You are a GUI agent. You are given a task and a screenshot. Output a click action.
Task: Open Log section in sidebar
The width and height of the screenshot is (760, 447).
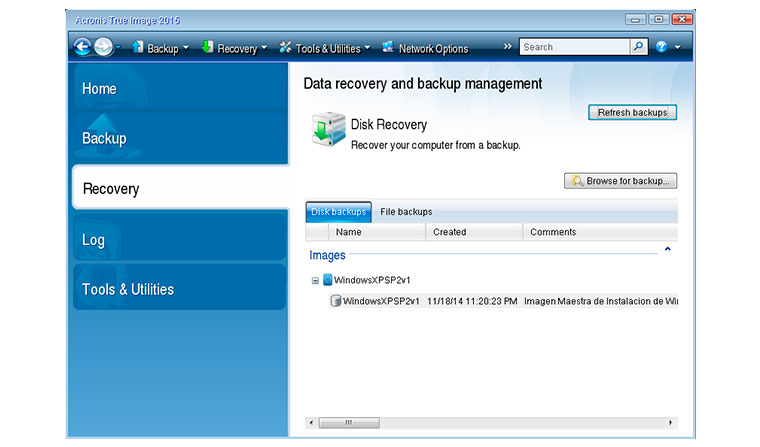(179, 238)
